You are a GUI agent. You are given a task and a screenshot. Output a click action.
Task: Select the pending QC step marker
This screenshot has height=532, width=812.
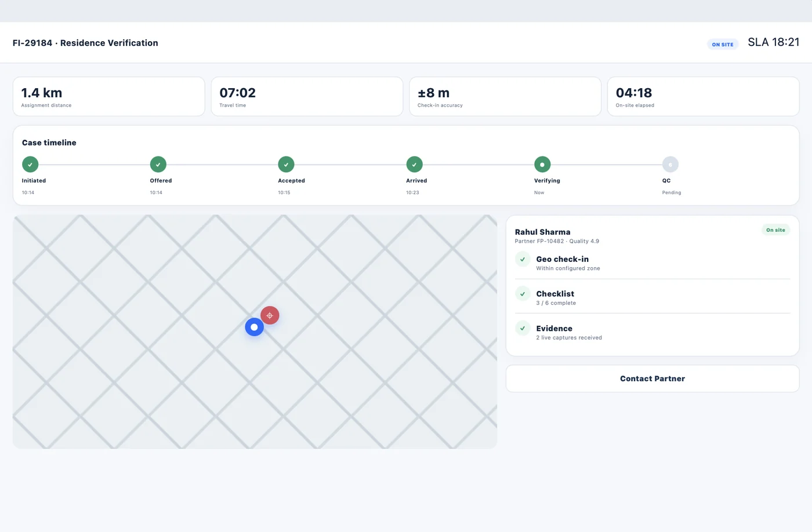(x=670, y=165)
